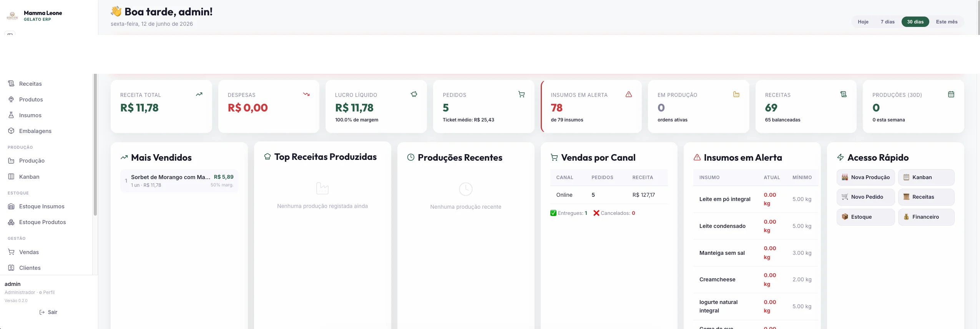980x329 pixels.
Task: Open Kanban from the sidebar icon
Action: pos(11,177)
